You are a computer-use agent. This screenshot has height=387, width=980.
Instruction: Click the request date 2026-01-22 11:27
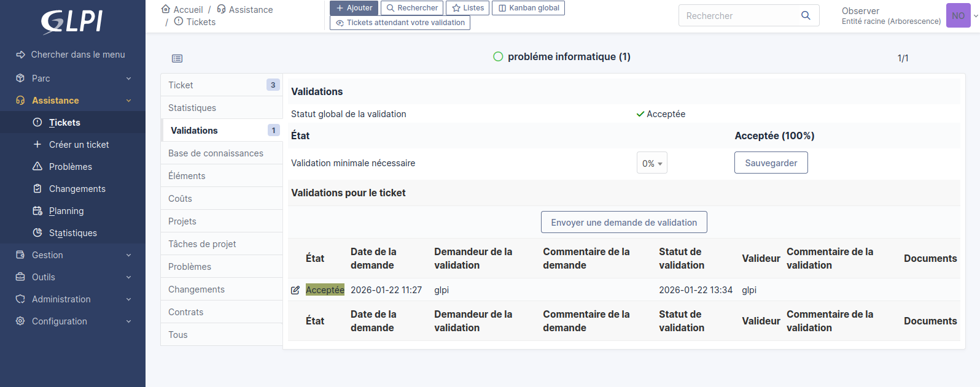coord(386,290)
